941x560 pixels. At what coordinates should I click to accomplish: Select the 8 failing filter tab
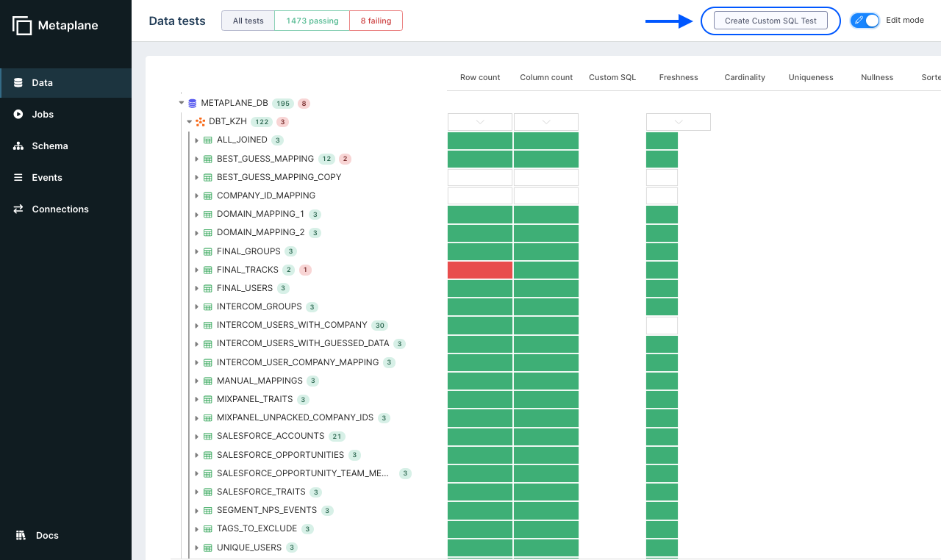pos(376,21)
